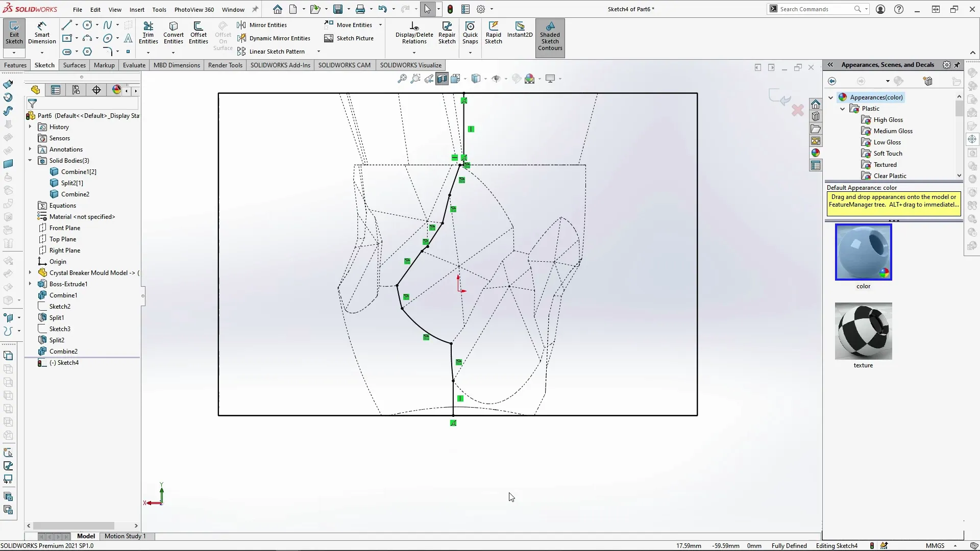Switch to the Evaluate tab
Screen dimensions: 980x551
134,65
